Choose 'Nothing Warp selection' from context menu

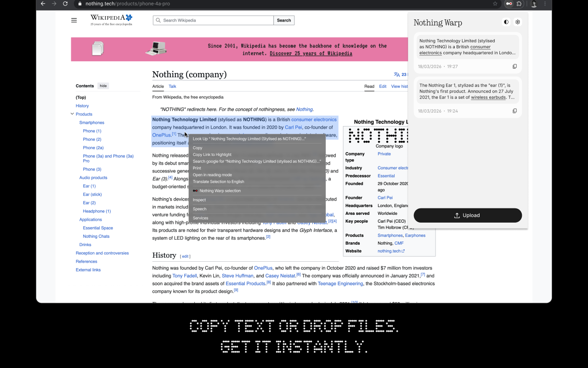(x=220, y=191)
